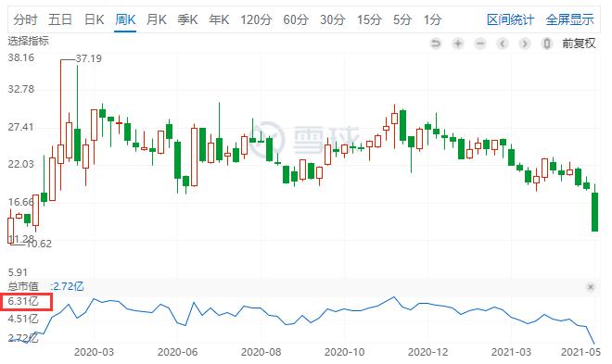Open 全屏显示 fullscreen view

click(570, 19)
